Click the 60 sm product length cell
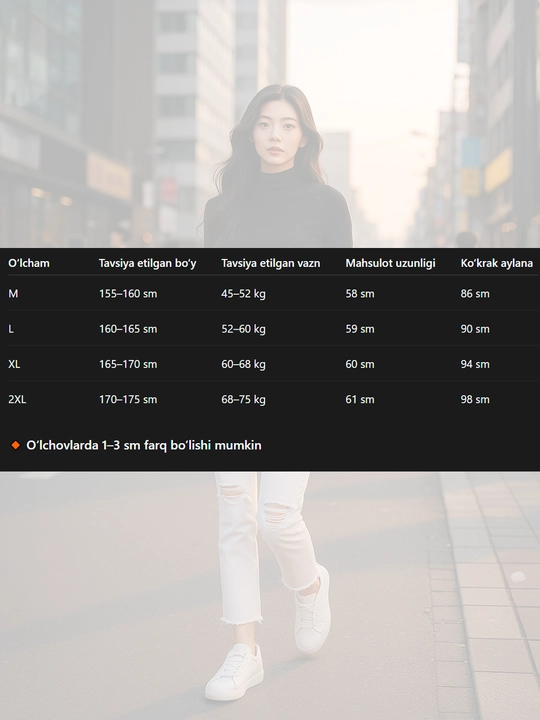The width and height of the screenshot is (540, 720). click(360, 364)
